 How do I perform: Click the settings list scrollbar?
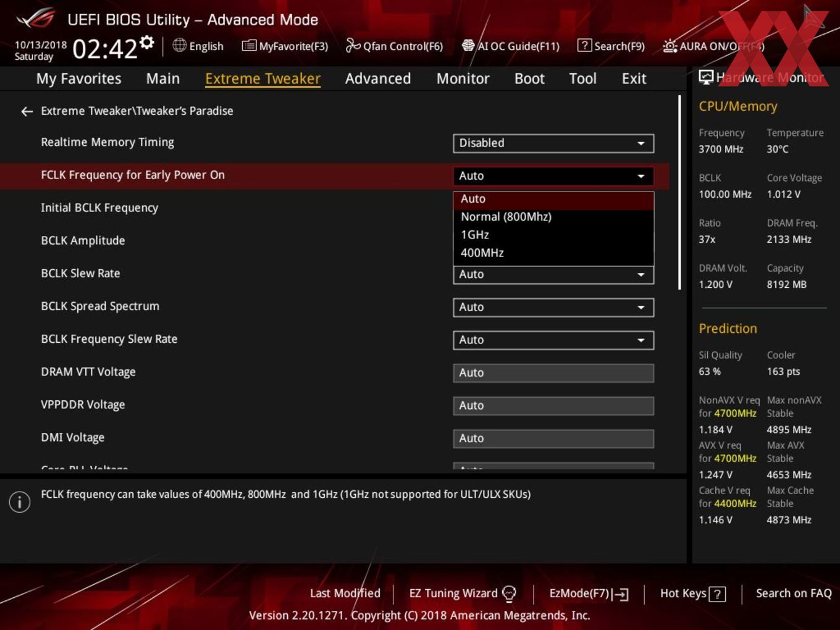coord(680,192)
